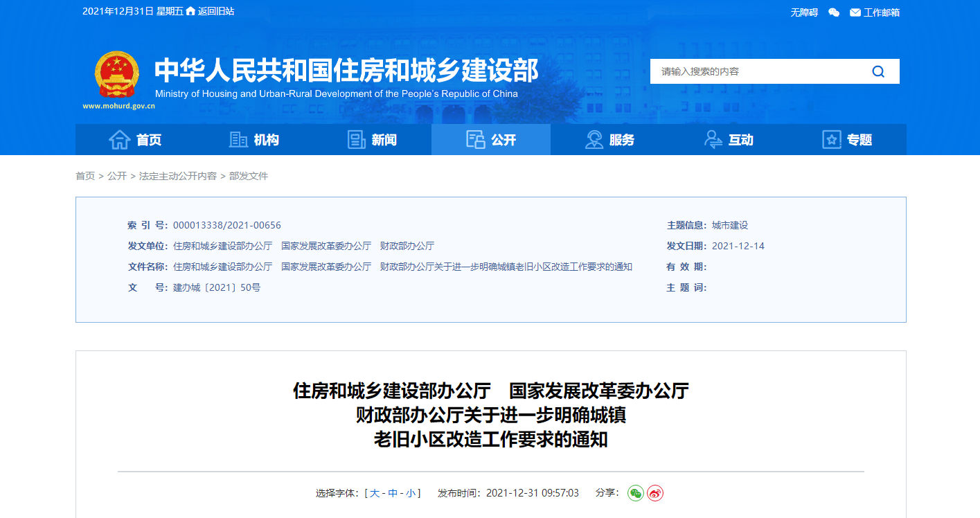Click the document icon in 公开 tab
Viewport: 980px width, 518px height.
(475, 140)
